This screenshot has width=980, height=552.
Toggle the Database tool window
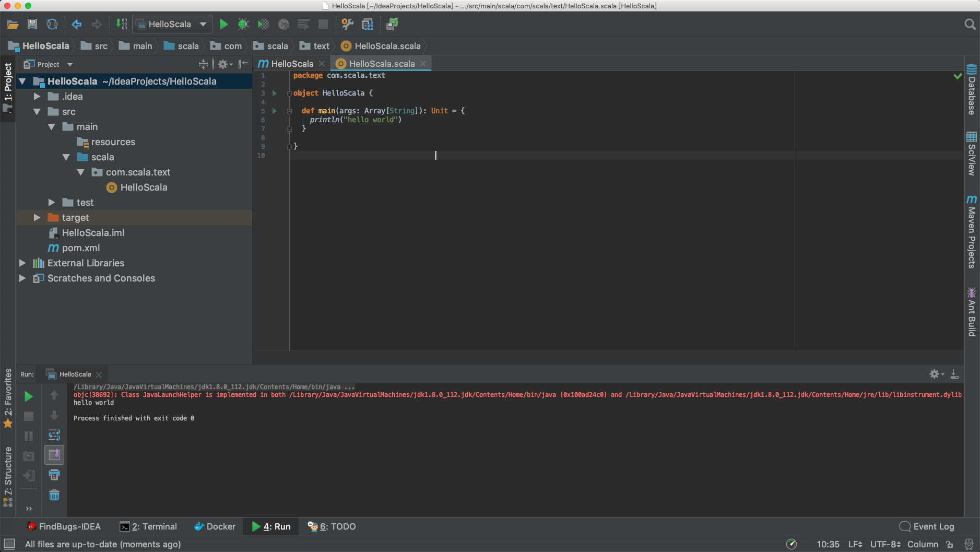tap(972, 90)
